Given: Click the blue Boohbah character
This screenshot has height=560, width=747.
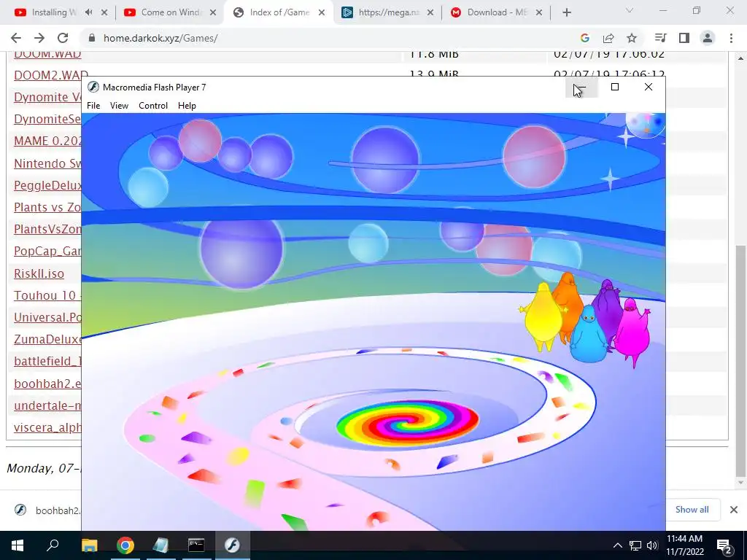Looking at the screenshot, I should coord(589,334).
